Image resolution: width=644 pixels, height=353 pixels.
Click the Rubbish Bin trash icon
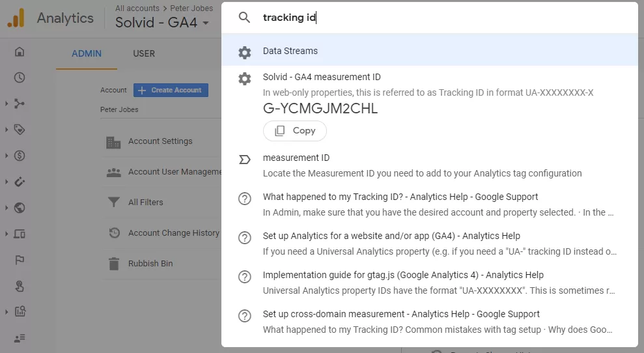pos(114,263)
